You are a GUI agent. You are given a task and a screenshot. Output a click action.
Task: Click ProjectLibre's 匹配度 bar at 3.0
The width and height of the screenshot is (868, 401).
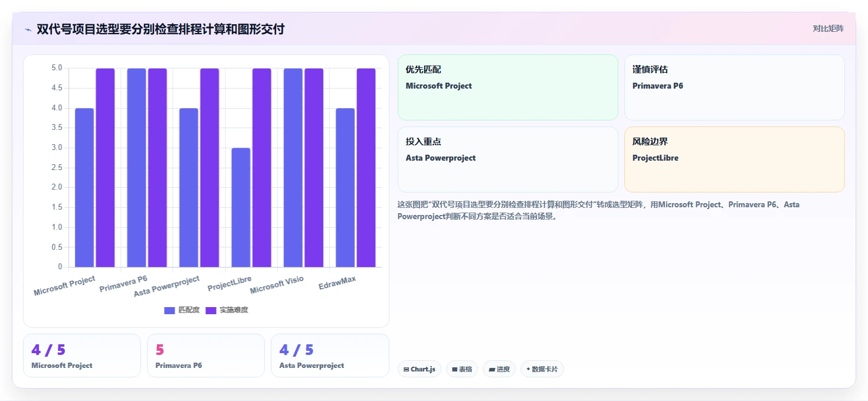coord(241,207)
